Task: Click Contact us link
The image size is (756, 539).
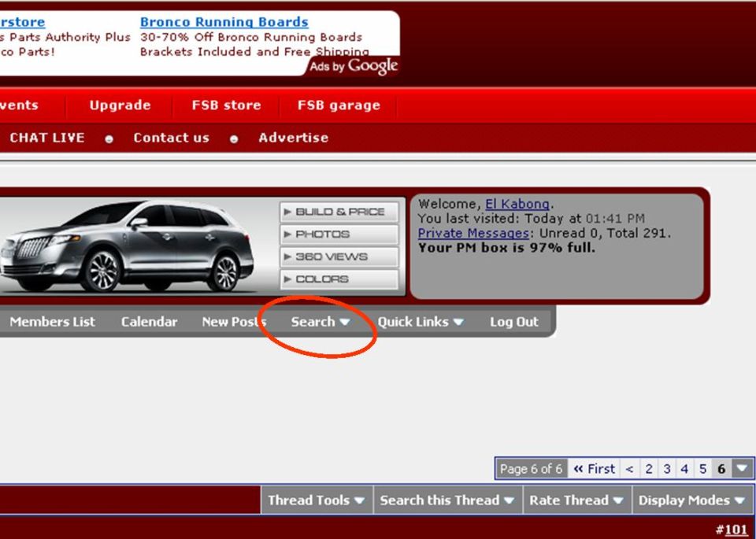Action: coord(171,138)
